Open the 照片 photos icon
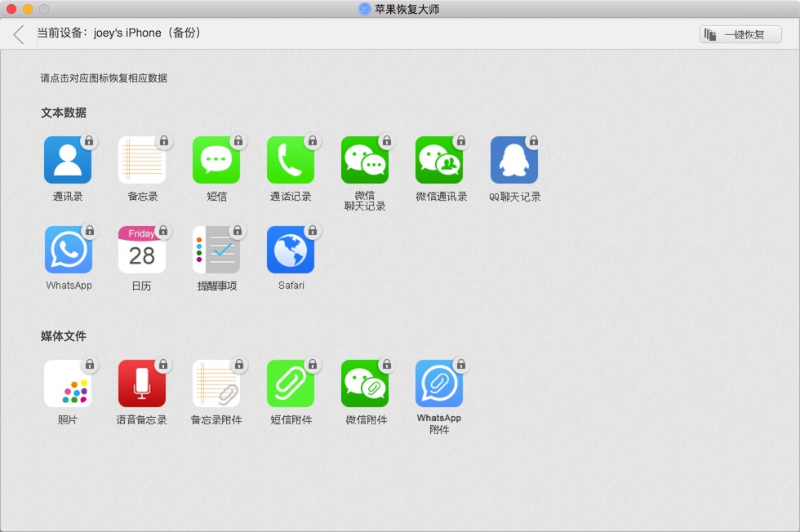This screenshot has width=800, height=532. pos(68,383)
